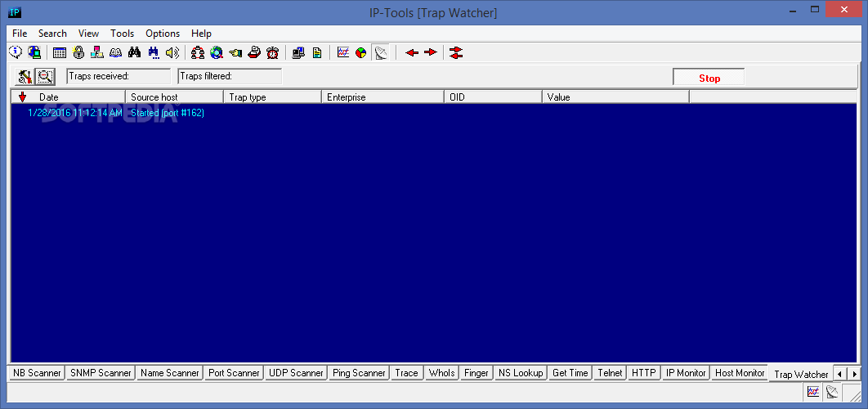Click the pie chart Host Monitor icon
The width and height of the screenshot is (868, 409).
point(361,52)
